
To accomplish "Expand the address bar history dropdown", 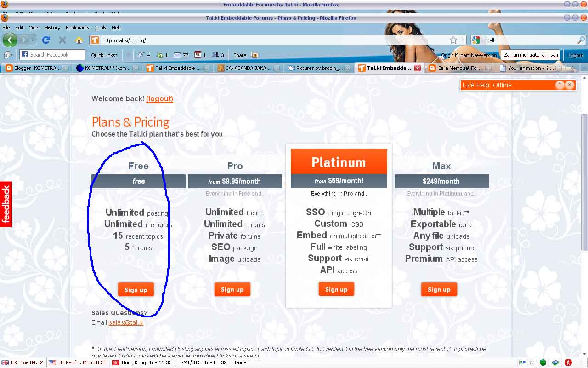I will tap(463, 40).
